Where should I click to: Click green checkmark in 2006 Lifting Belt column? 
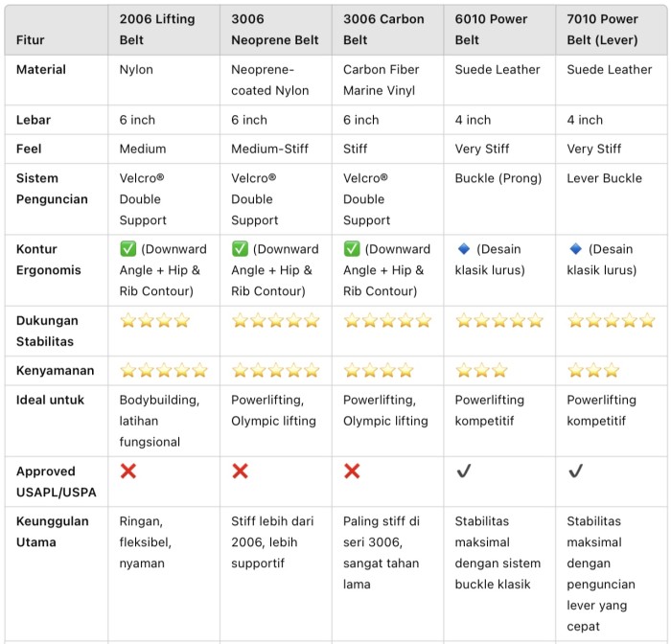pyautogui.click(x=127, y=248)
